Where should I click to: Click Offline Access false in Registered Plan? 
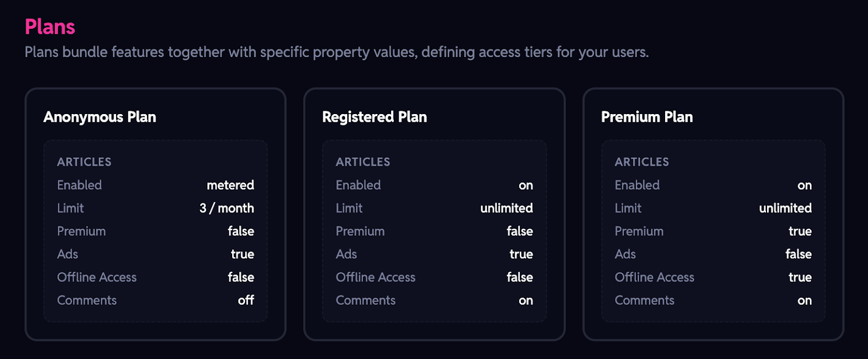click(x=519, y=277)
